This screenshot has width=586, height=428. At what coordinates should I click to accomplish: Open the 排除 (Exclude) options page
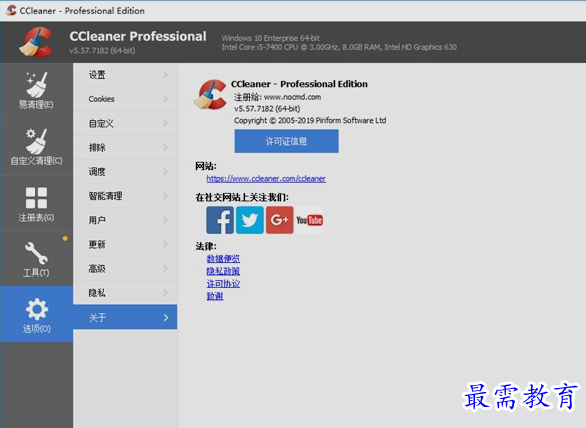[125, 148]
